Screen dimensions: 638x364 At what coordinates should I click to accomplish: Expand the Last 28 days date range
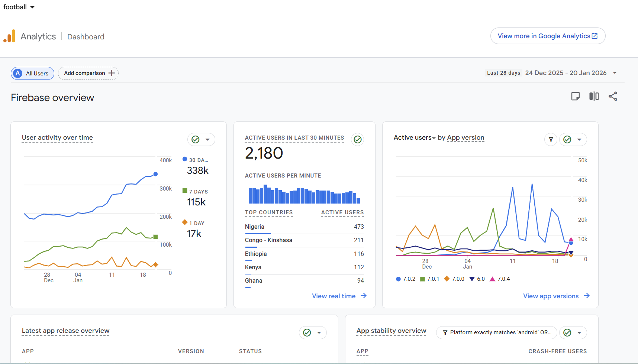[x=552, y=73]
